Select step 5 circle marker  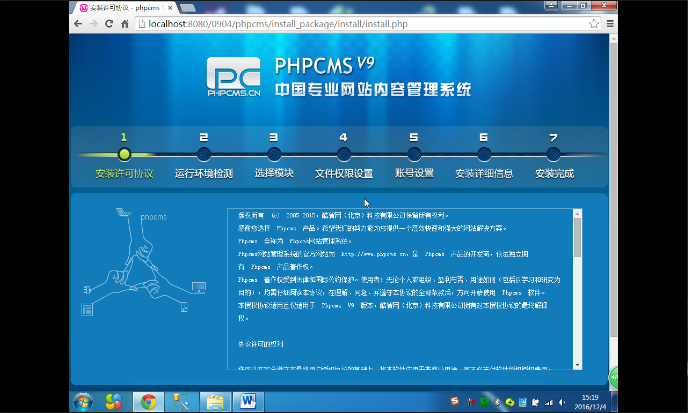414,154
